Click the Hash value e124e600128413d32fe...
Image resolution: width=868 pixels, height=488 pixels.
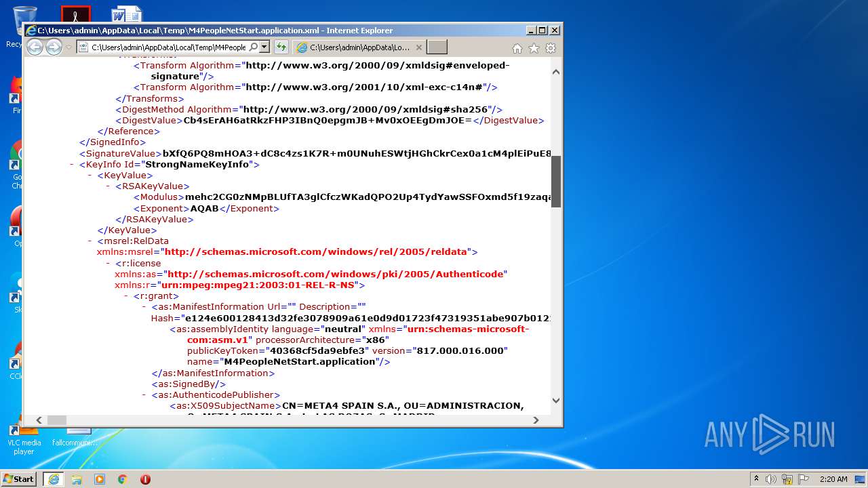click(x=368, y=317)
